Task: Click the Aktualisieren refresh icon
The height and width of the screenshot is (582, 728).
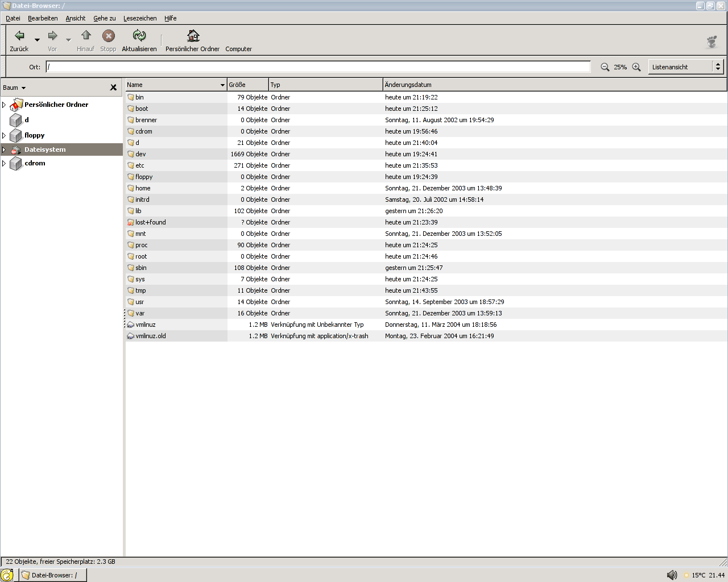Action: (139, 36)
